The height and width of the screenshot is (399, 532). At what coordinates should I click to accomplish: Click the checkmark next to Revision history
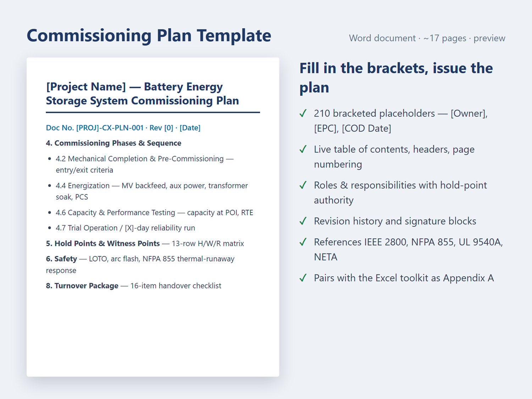(303, 221)
